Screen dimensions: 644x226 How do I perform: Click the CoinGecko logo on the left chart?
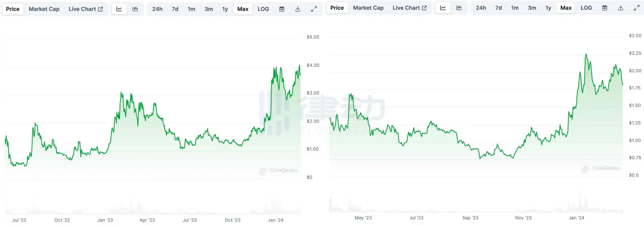coord(278,170)
